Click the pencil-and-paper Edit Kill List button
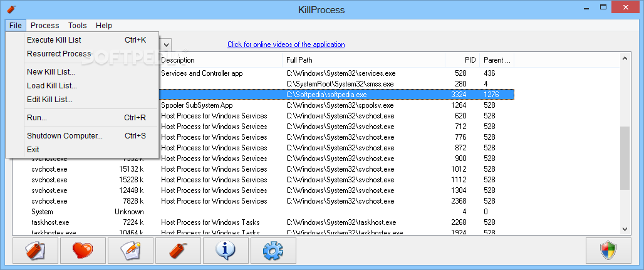This screenshot has height=270, width=644. [130, 251]
